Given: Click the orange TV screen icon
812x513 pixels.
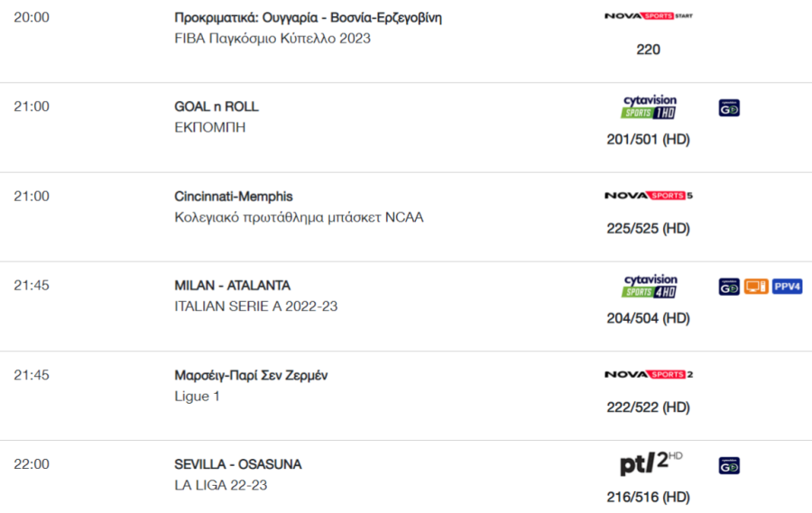Looking at the screenshot, I should pyautogui.click(x=756, y=287).
